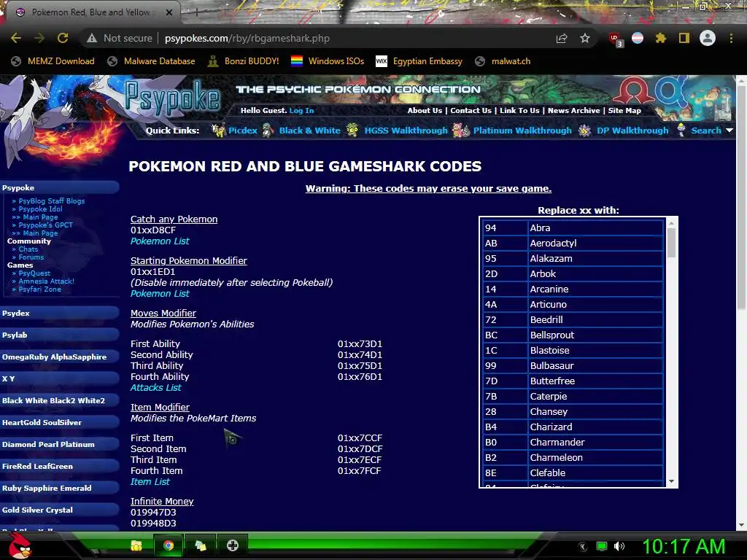The height and width of the screenshot is (560, 747).
Task: Open the Forums community link
Action: pyautogui.click(x=31, y=257)
